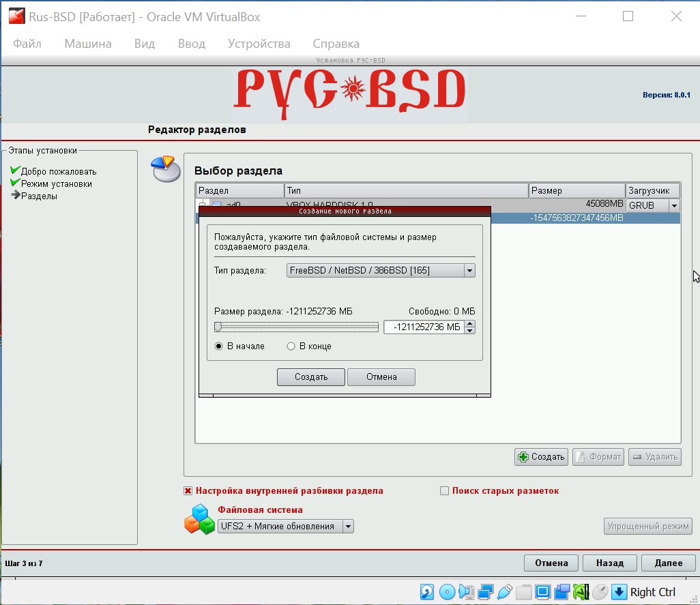
Task: Click the hard disk activity status icon
Action: coord(427,592)
